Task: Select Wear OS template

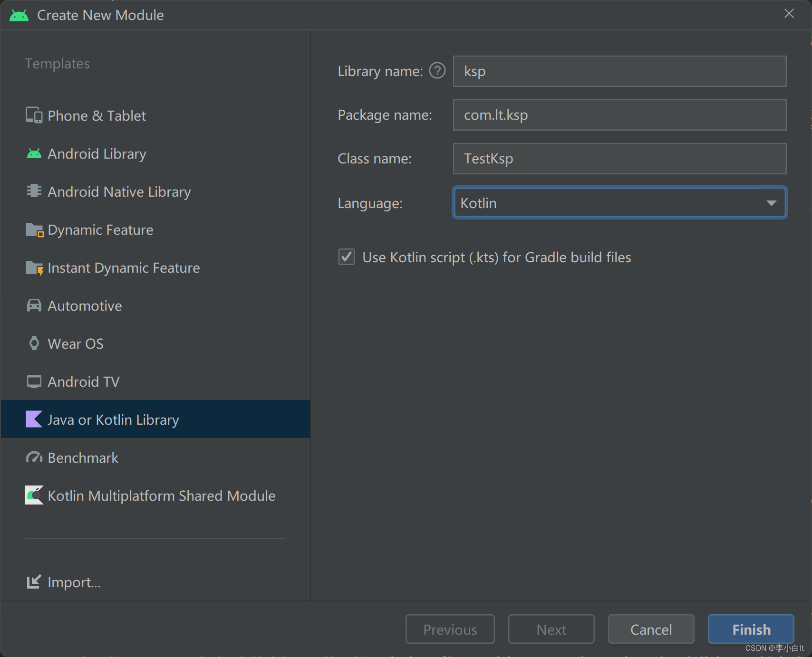Action: [x=155, y=343]
